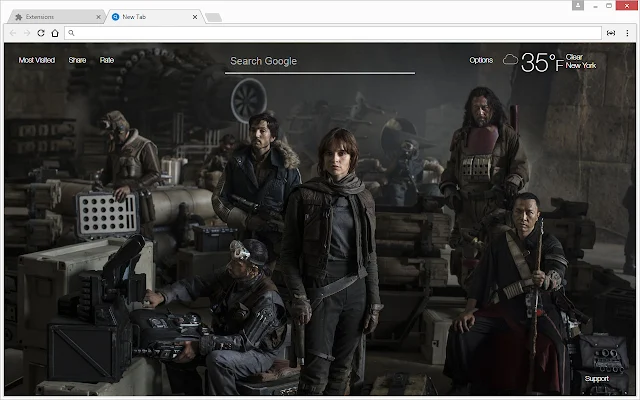The image size is (640, 400).
Task: Close the browser window
Action: pyautogui.click(x=627, y=6)
